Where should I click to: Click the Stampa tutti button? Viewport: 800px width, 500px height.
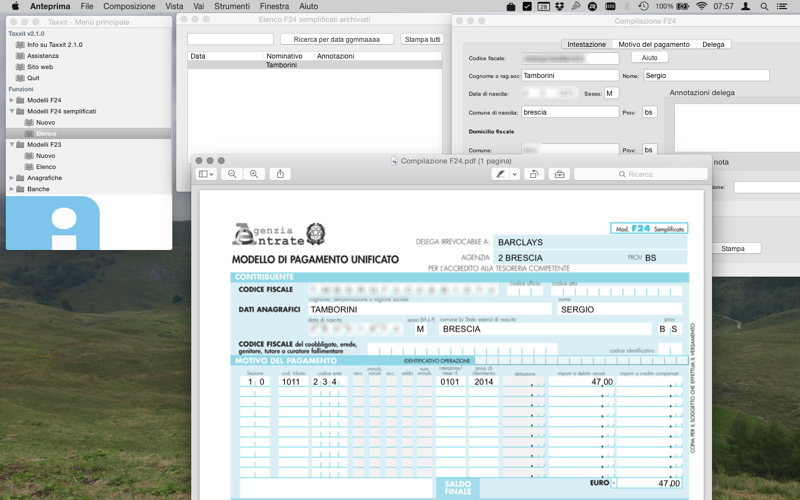(x=422, y=39)
